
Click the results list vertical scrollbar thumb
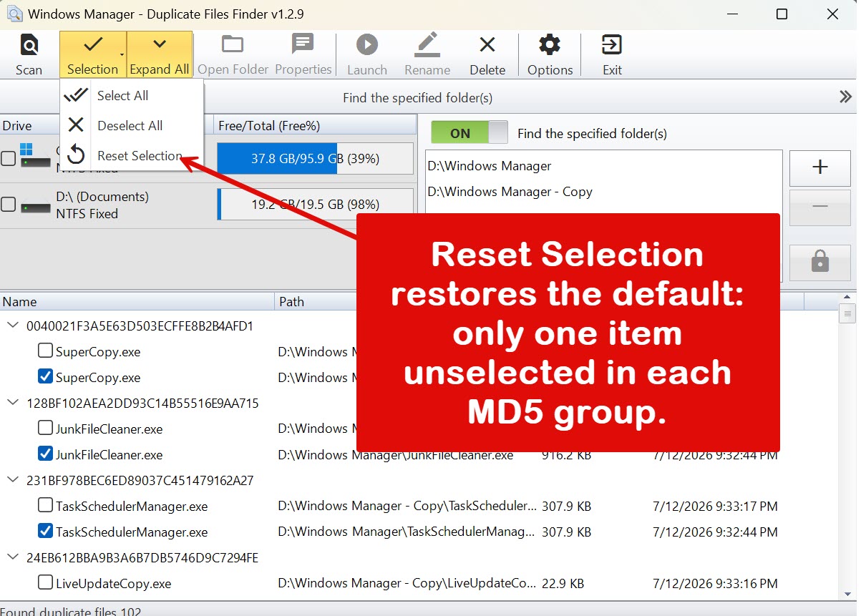coord(848,313)
